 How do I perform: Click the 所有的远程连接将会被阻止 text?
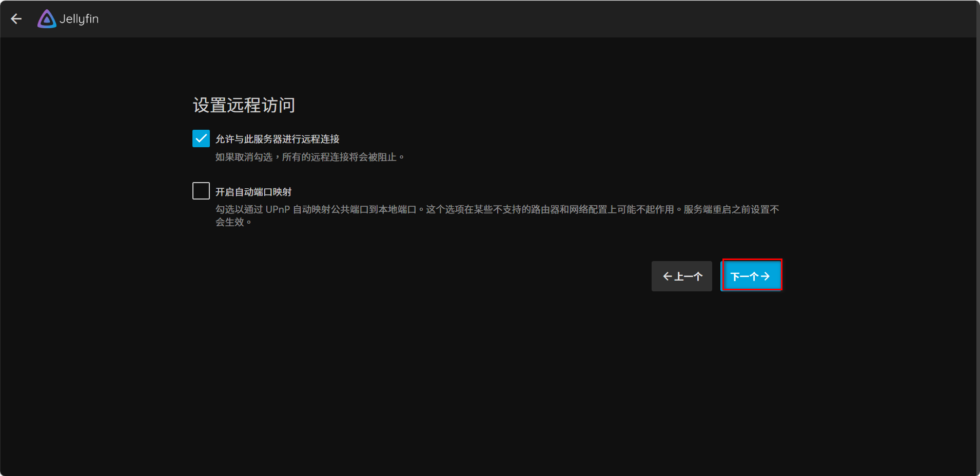(x=339, y=157)
